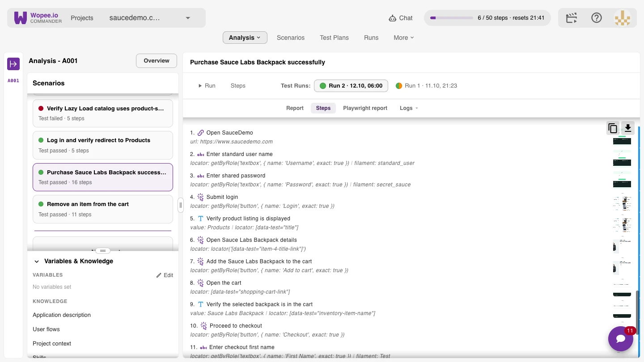Open Application description knowledge item
Image resolution: width=644 pixels, height=362 pixels.
[x=62, y=315]
